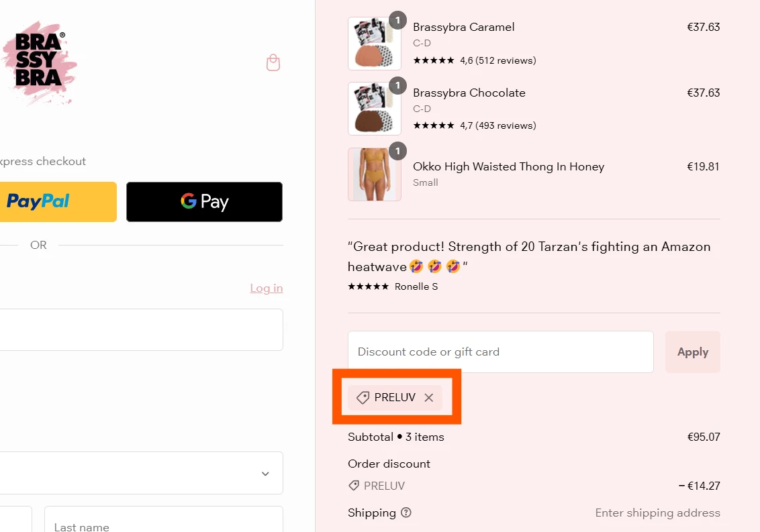
Task: Click Enter shipping address text
Action: [658, 513]
